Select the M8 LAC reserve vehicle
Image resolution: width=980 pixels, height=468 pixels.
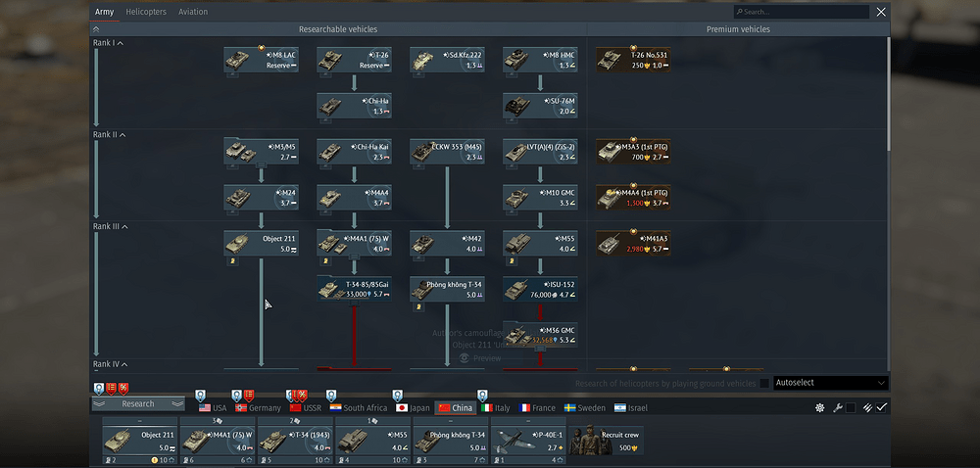click(x=262, y=60)
